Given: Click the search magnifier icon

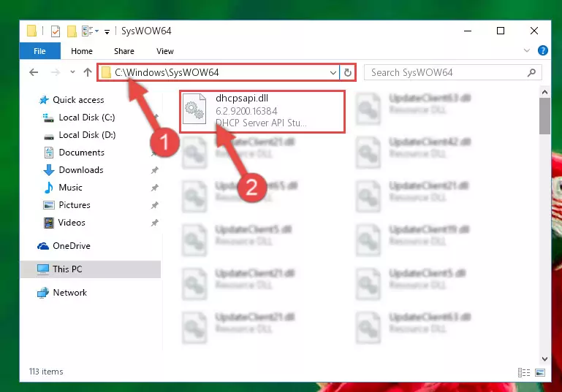Looking at the screenshot, I should pos(531,73).
